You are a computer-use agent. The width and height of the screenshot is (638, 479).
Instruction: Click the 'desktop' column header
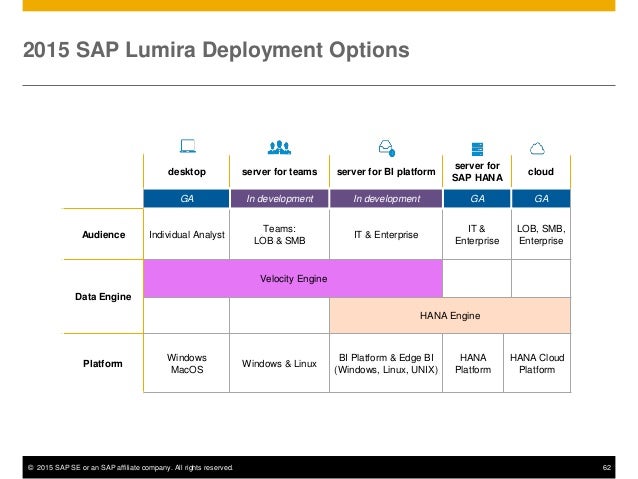pos(187,172)
